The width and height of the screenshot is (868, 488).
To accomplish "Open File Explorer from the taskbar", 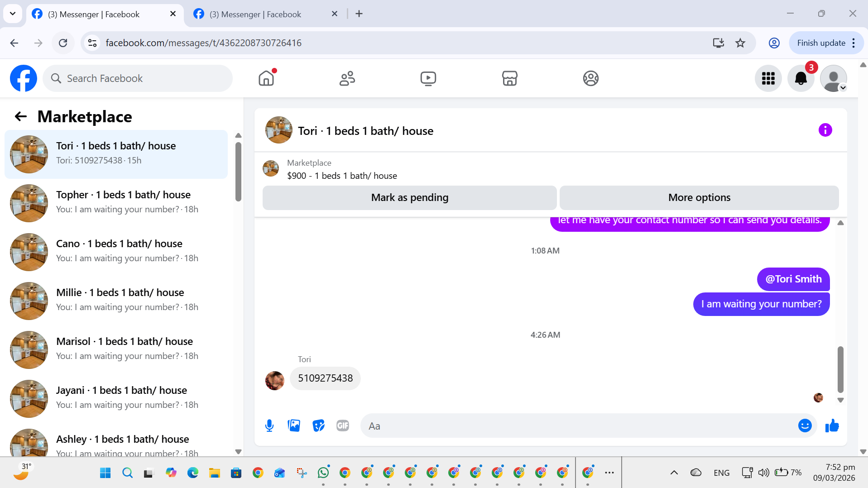I will tap(214, 473).
